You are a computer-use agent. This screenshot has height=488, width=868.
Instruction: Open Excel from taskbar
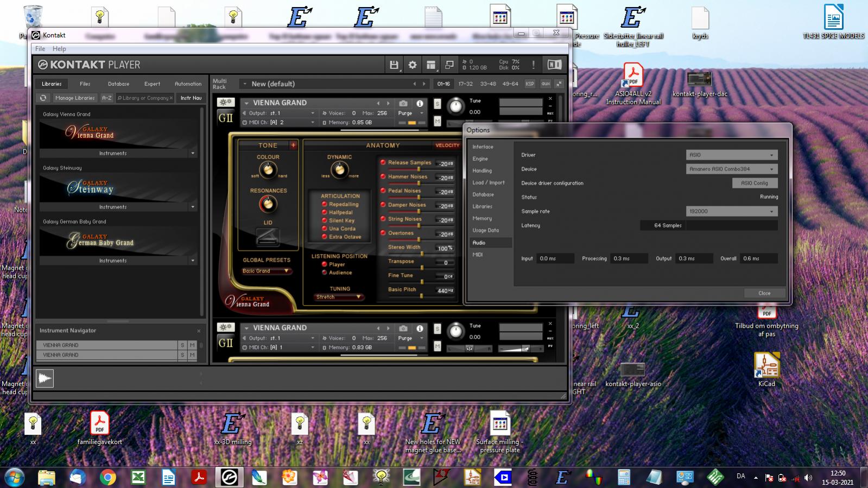(x=138, y=477)
